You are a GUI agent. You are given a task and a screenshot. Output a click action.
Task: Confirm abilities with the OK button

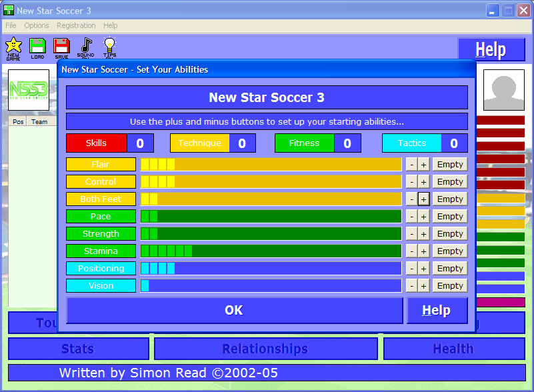coord(234,311)
